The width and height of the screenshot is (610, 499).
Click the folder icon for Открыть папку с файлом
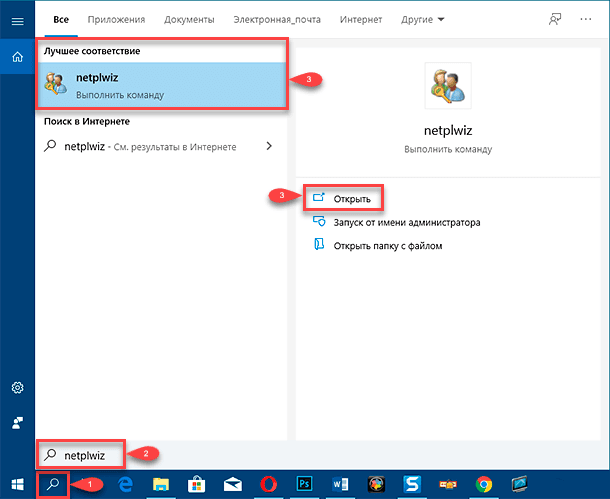(x=319, y=244)
